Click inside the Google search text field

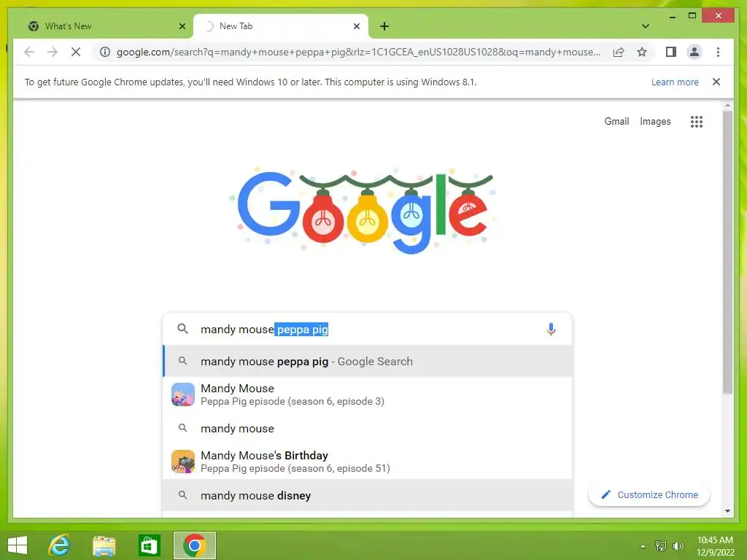[x=367, y=329]
